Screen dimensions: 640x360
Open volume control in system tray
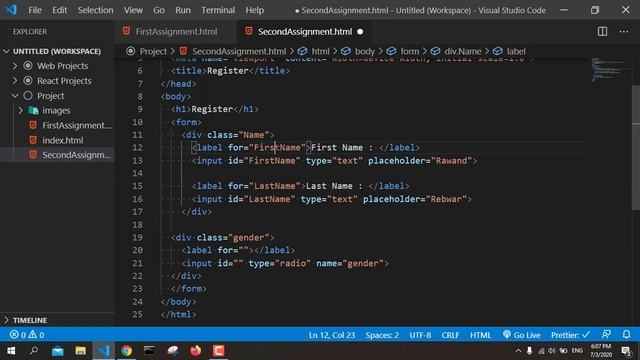point(552,351)
